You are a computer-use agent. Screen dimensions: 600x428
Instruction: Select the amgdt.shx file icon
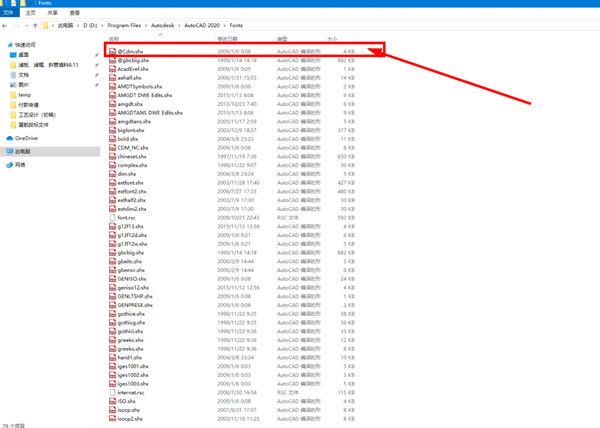tap(112, 104)
